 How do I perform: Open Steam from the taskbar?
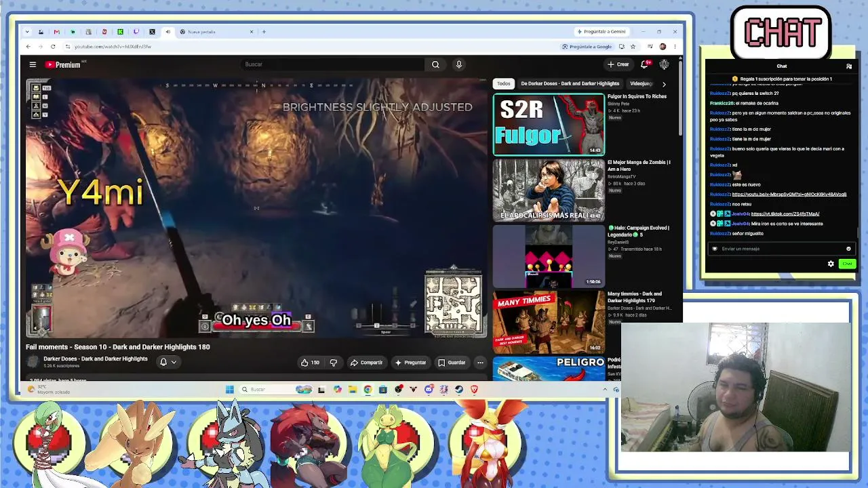point(459,389)
